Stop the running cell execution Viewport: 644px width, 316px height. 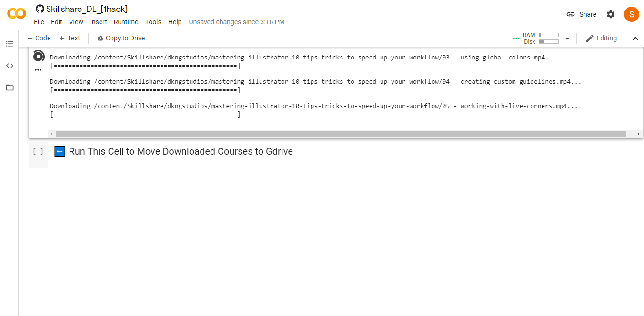click(x=39, y=57)
